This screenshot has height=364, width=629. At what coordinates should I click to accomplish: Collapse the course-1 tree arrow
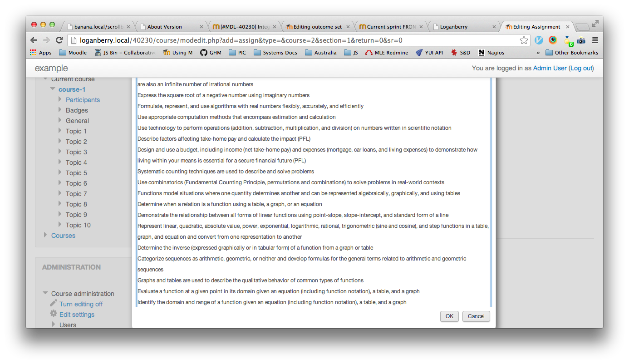click(x=53, y=89)
